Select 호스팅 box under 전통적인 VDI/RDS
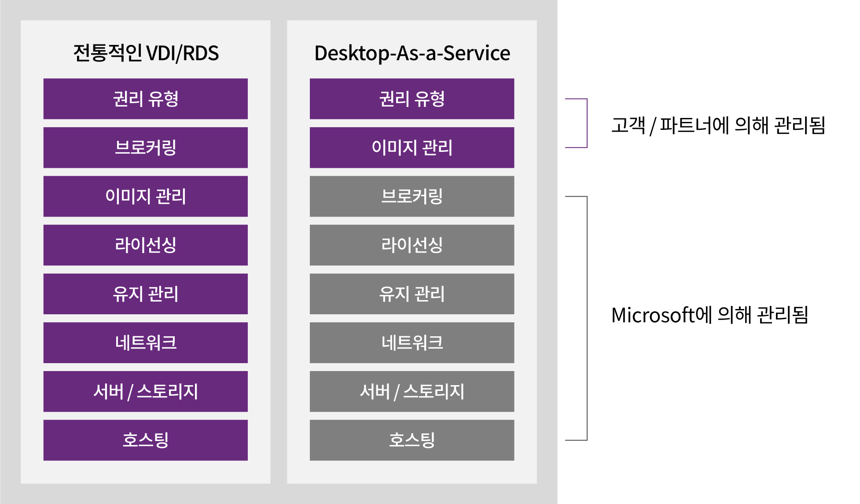Image resolution: width=860 pixels, height=504 pixels. point(146,440)
